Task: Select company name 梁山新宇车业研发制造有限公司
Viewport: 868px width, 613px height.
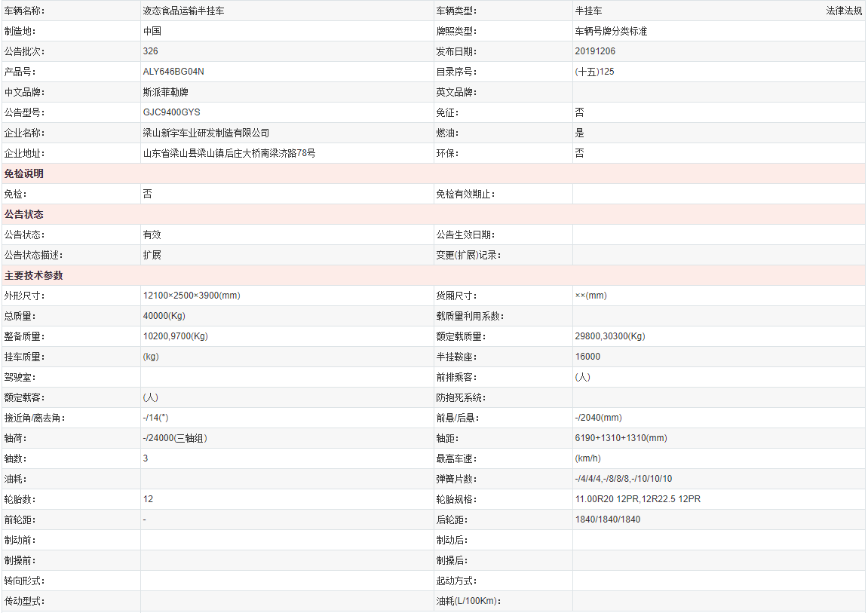Action: 206,133
